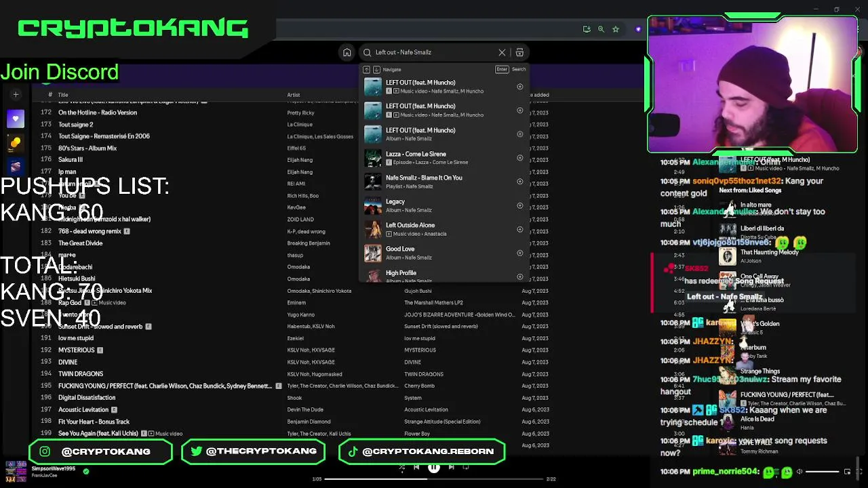Open artist 'Eiffel 65'
This screenshot has height=488, width=868.
tap(296, 148)
